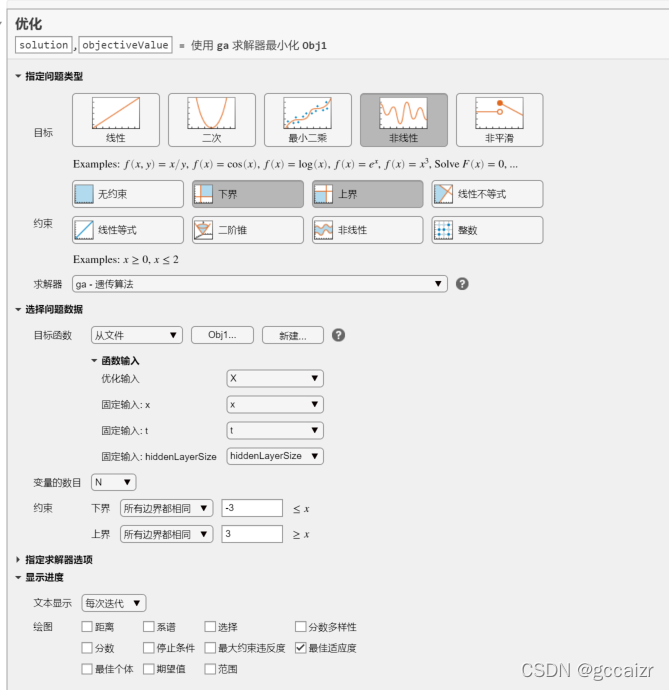Open the 上界 bounds type dropdown

click(x=166, y=534)
